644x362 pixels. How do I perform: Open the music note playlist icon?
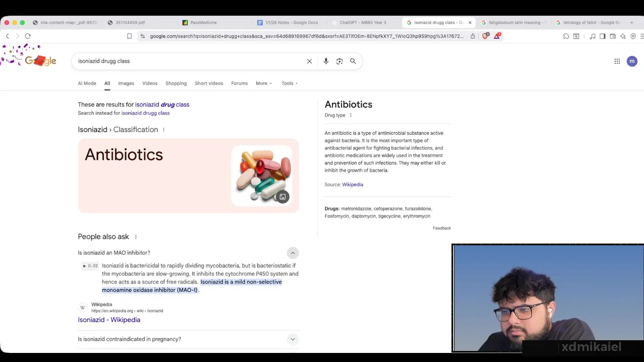(x=593, y=36)
